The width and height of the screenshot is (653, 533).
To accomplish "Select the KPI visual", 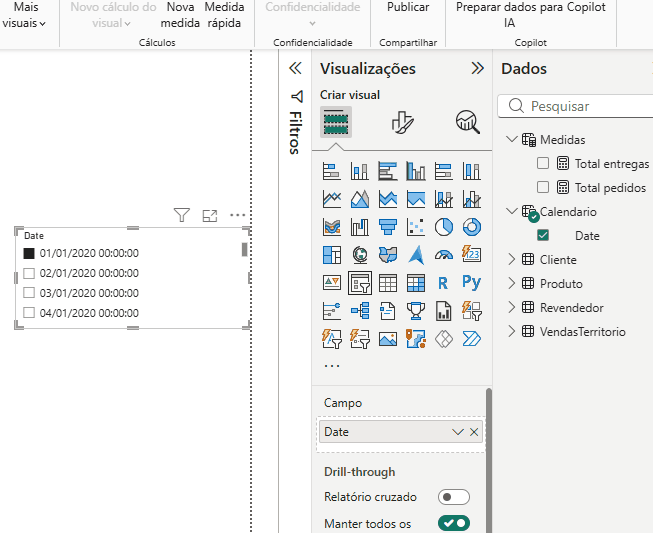I will tap(332, 283).
